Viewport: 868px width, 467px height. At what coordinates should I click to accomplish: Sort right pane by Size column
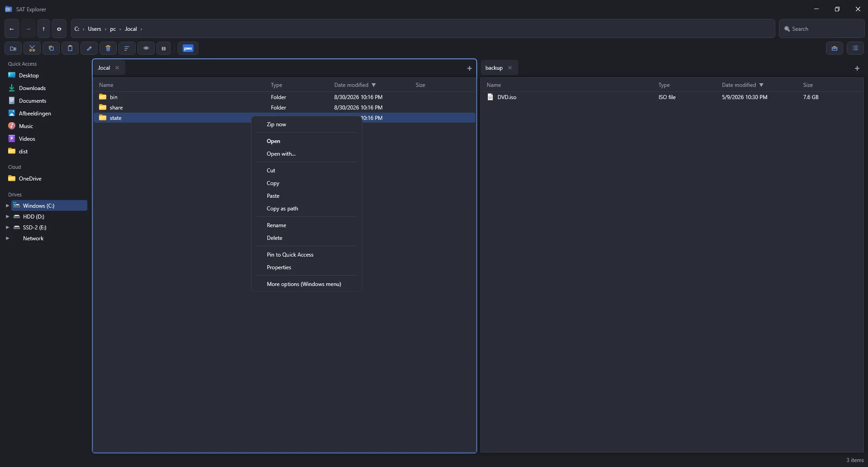[808, 85]
